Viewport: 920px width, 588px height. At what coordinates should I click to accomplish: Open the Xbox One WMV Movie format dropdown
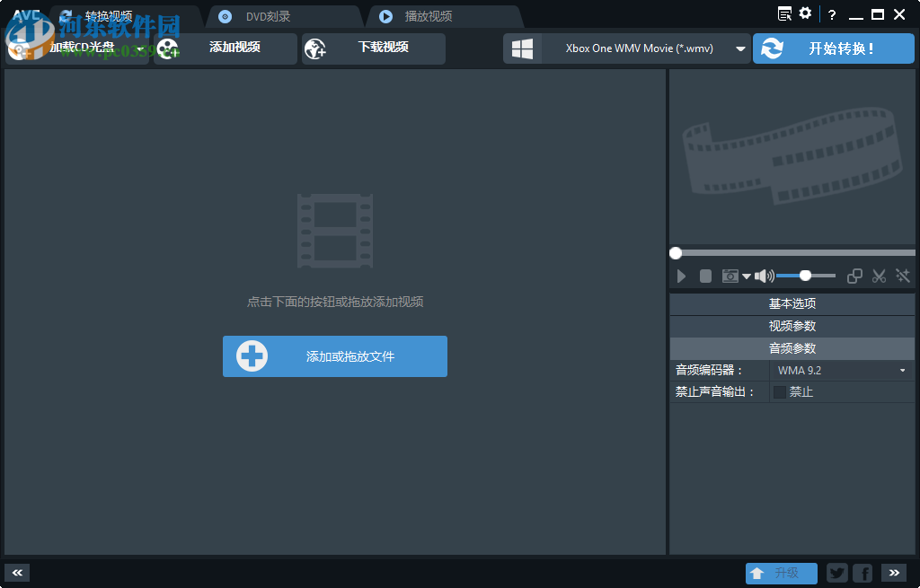coord(739,48)
